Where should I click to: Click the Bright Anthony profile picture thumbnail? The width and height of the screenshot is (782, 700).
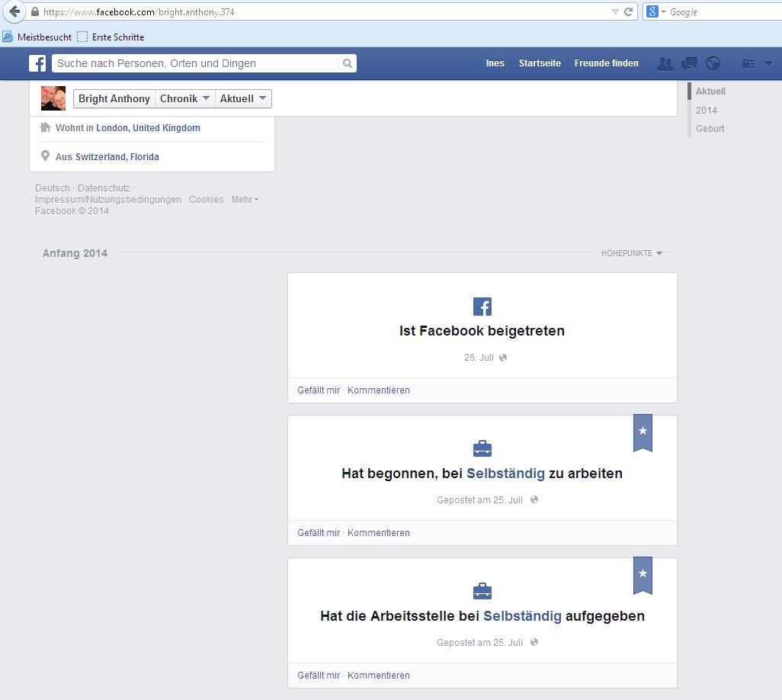click(53, 98)
